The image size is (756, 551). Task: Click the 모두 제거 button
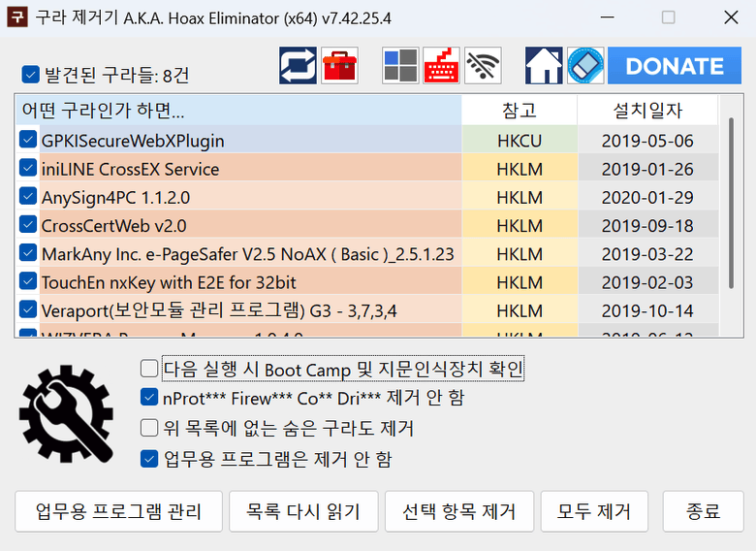coord(594,511)
